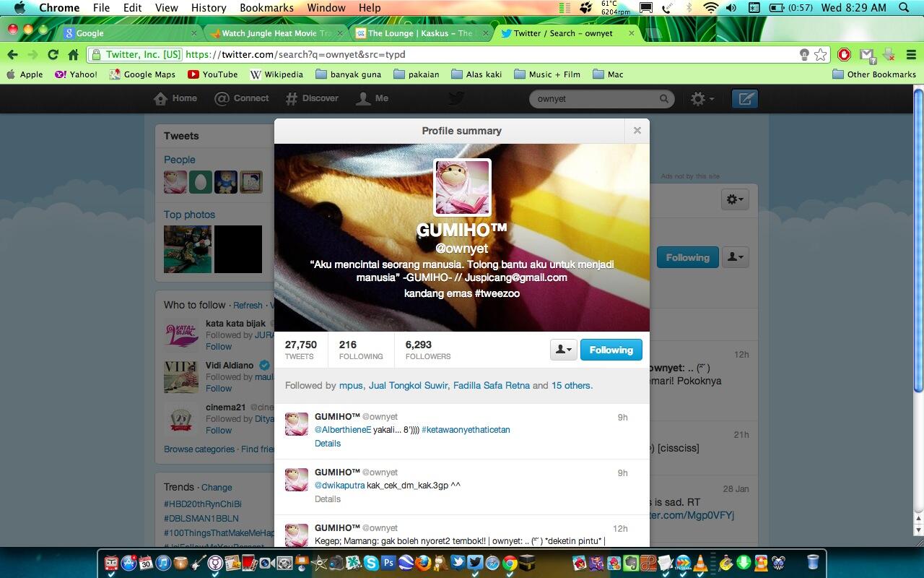
Task: Open the user actions dropdown beside the popup's Following button
Action: 563,350
